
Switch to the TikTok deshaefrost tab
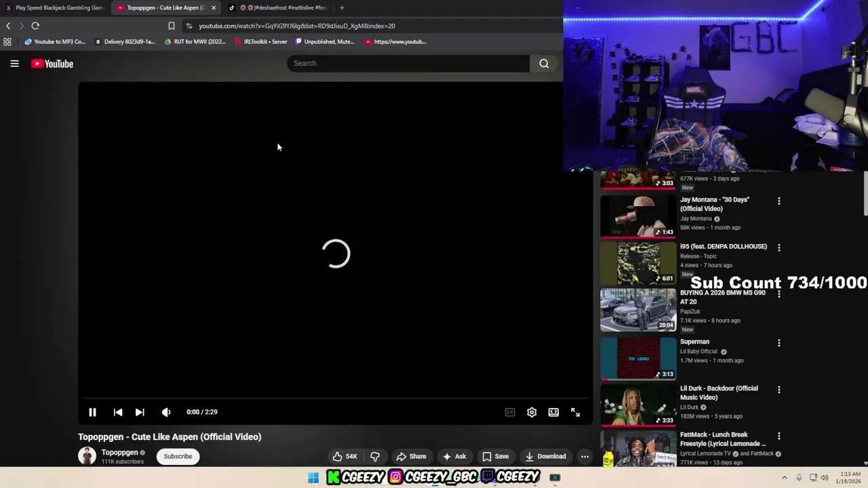[278, 7]
